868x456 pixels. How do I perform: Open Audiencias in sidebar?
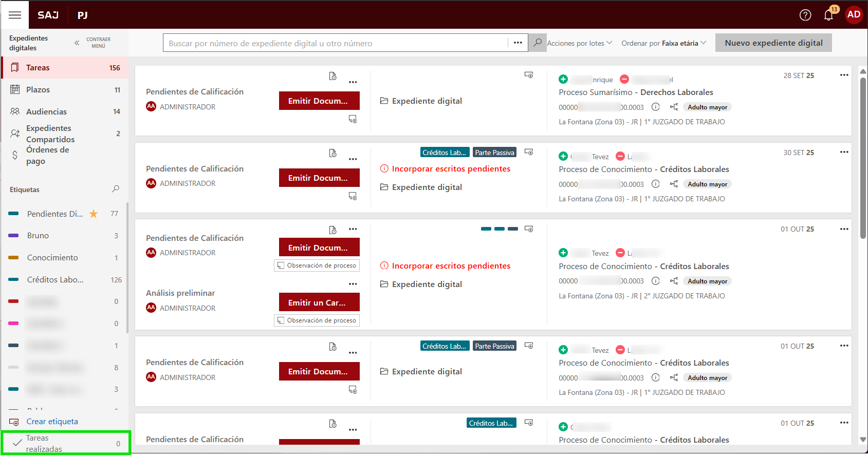click(65, 111)
